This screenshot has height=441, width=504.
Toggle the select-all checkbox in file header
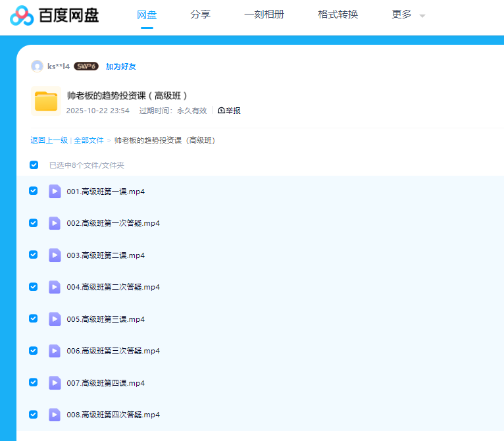(x=34, y=165)
